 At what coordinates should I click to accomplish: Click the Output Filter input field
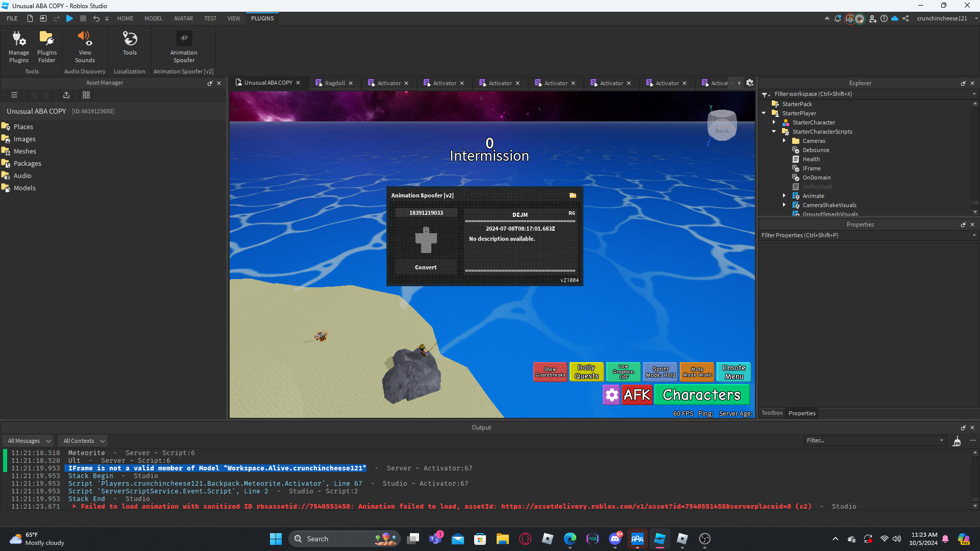pos(872,440)
